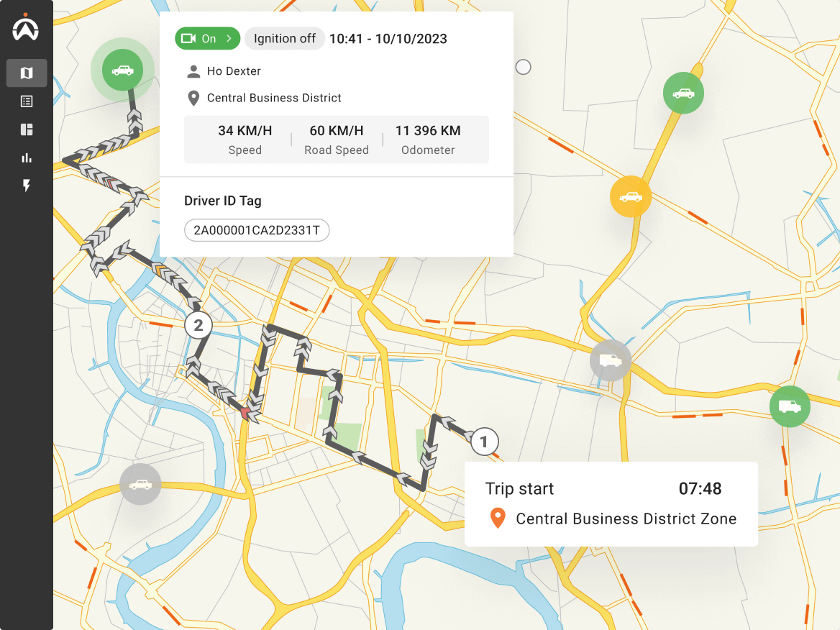Image resolution: width=840 pixels, height=630 pixels.
Task: Open the bar chart reports icon
Action: [27, 157]
